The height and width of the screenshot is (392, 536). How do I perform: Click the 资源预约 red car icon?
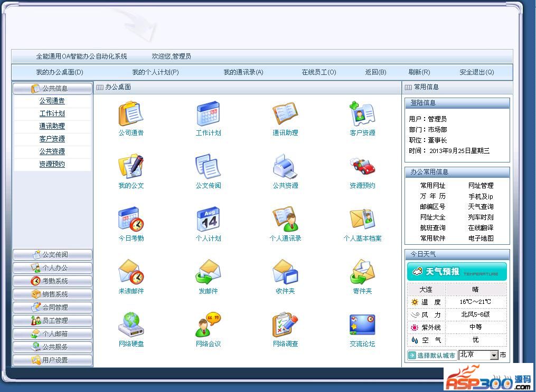[362, 166]
